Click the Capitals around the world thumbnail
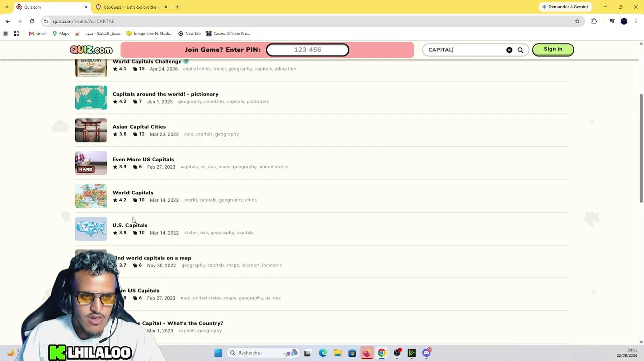This screenshot has height=361, width=644. [x=91, y=97]
